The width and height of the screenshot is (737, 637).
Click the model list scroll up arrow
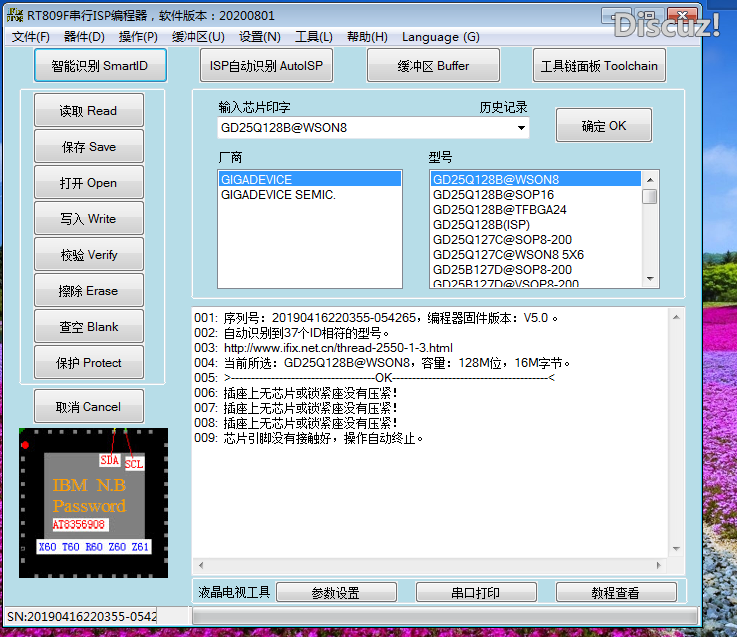[x=650, y=180]
